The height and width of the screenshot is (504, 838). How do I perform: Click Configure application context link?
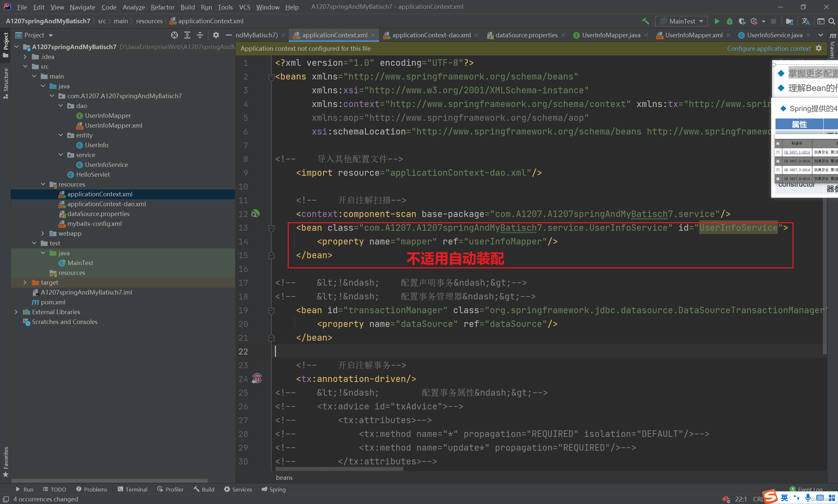click(x=769, y=48)
